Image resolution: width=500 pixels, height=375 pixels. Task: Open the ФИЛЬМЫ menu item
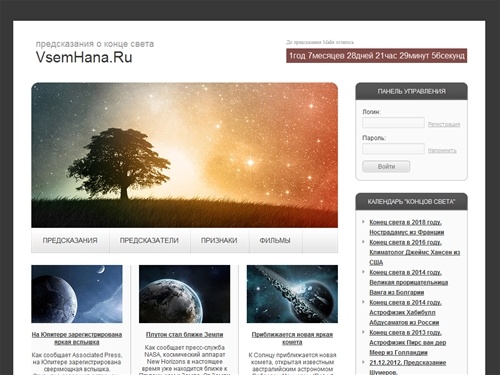click(x=275, y=241)
